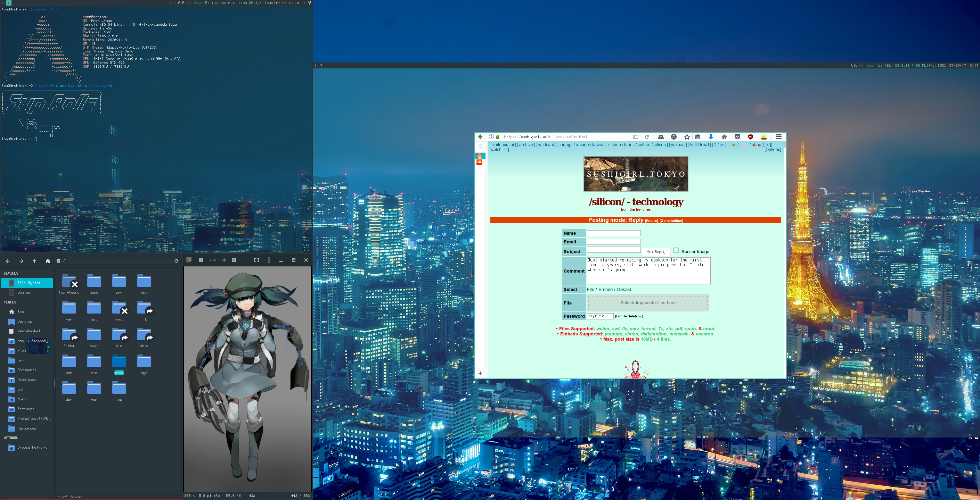
Task: Open image viewer three-dots menu
Action: (x=269, y=260)
